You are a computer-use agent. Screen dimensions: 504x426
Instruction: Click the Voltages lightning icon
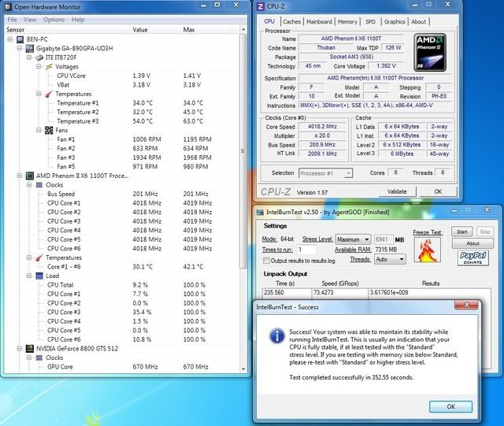pyautogui.click(x=49, y=67)
